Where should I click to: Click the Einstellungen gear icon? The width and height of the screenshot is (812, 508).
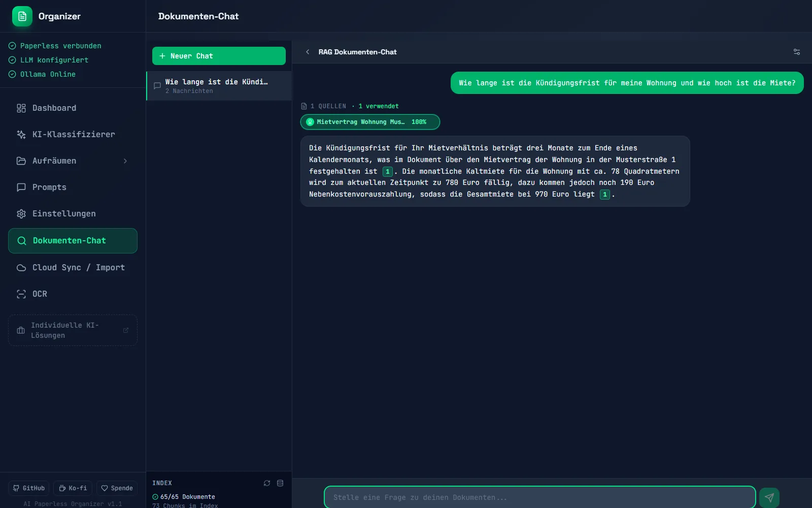pos(21,214)
